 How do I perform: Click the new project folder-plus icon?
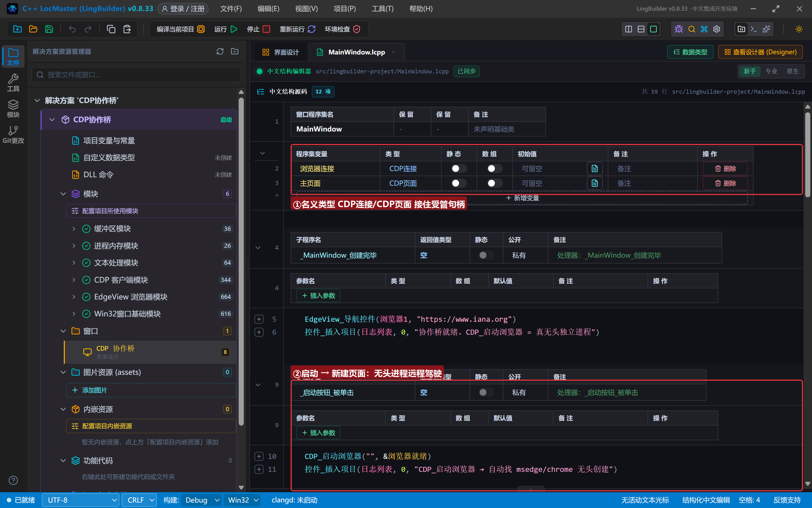point(17,29)
